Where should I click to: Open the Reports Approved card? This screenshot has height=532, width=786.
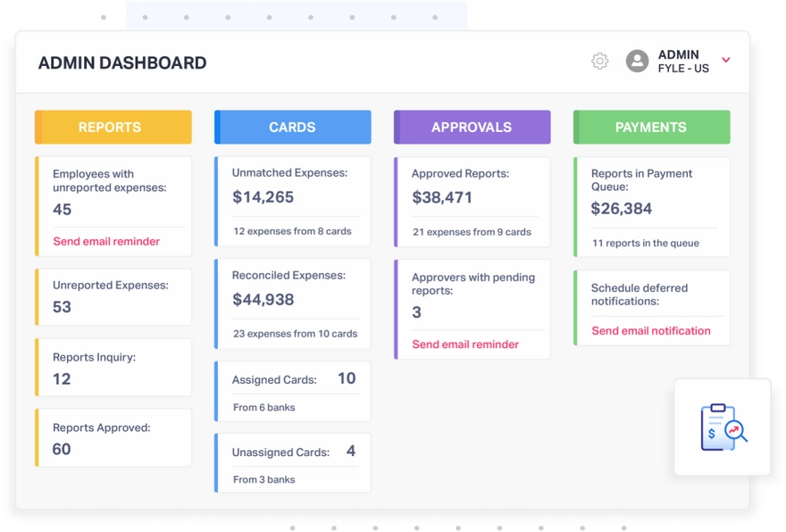(x=113, y=437)
